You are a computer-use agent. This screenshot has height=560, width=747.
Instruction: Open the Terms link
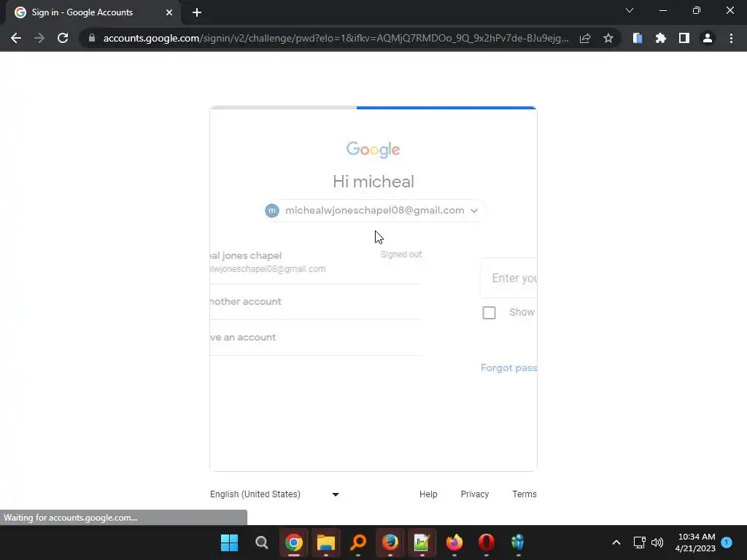tap(525, 494)
